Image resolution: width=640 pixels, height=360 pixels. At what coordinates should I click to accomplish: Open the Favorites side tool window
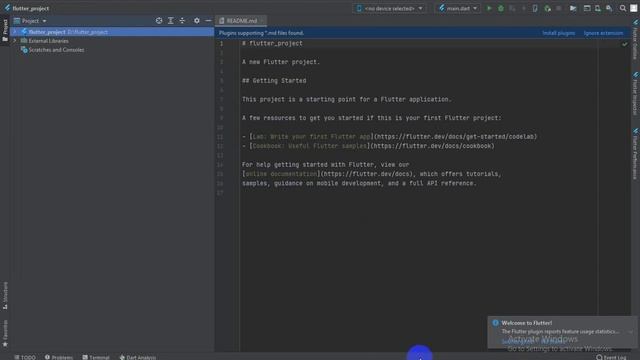(x=5, y=333)
